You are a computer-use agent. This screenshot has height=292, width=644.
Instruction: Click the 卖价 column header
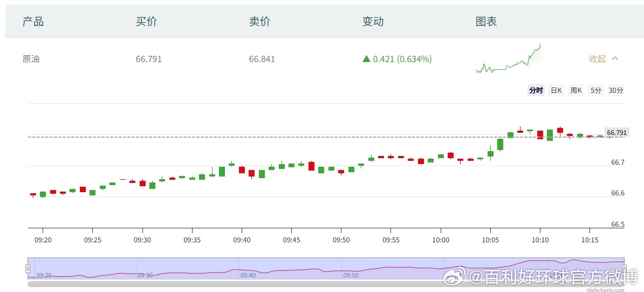[x=259, y=22]
